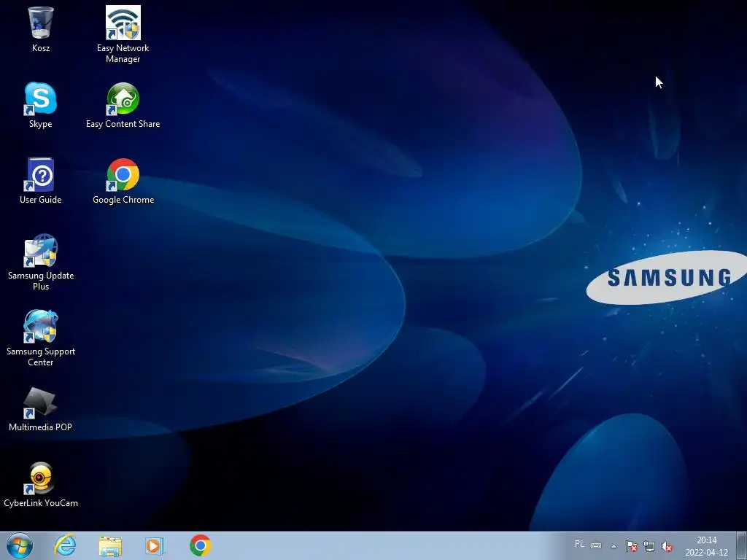Click the network connection tray icon
747x560 pixels.
coord(649,546)
